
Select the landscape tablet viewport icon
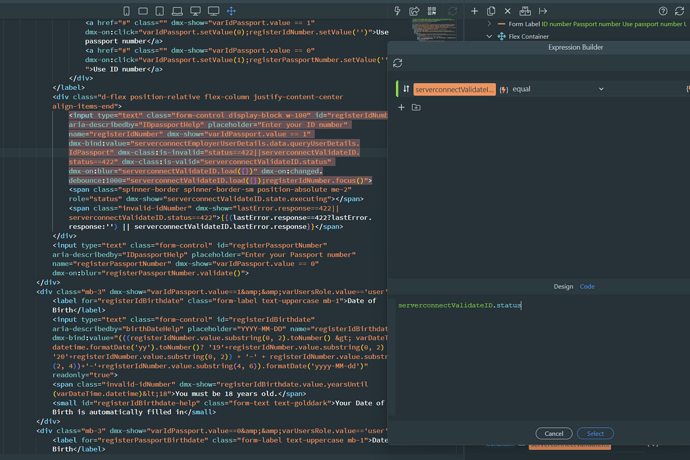(143, 11)
